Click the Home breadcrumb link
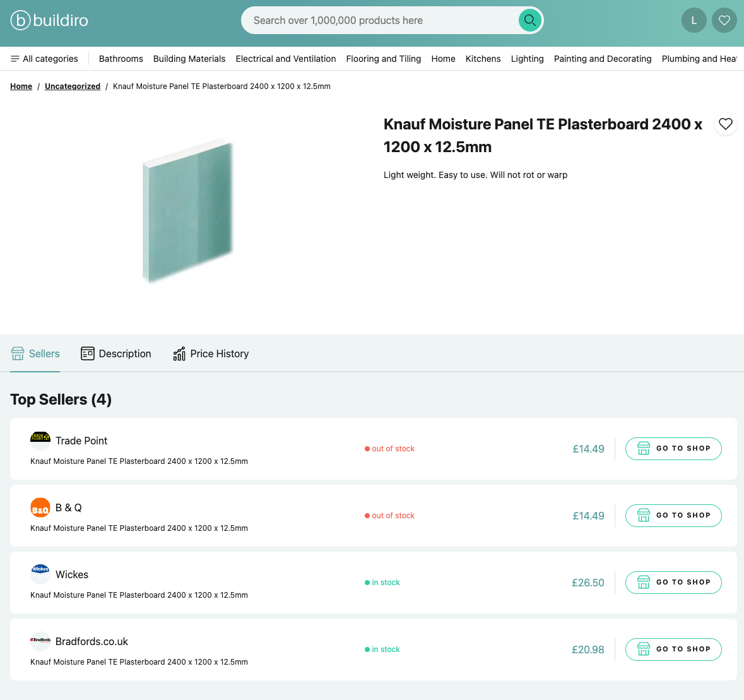This screenshot has height=700, width=744. [x=21, y=86]
